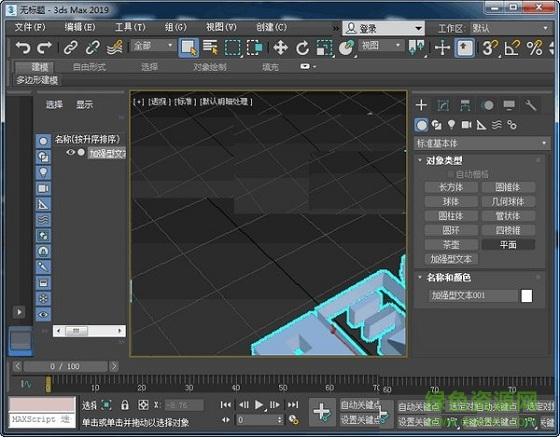
Task: Activate Select Object tool
Action: [x=189, y=48]
